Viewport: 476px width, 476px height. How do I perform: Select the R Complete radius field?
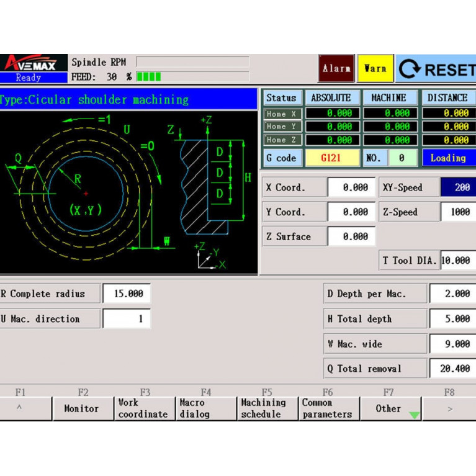(x=127, y=294)
